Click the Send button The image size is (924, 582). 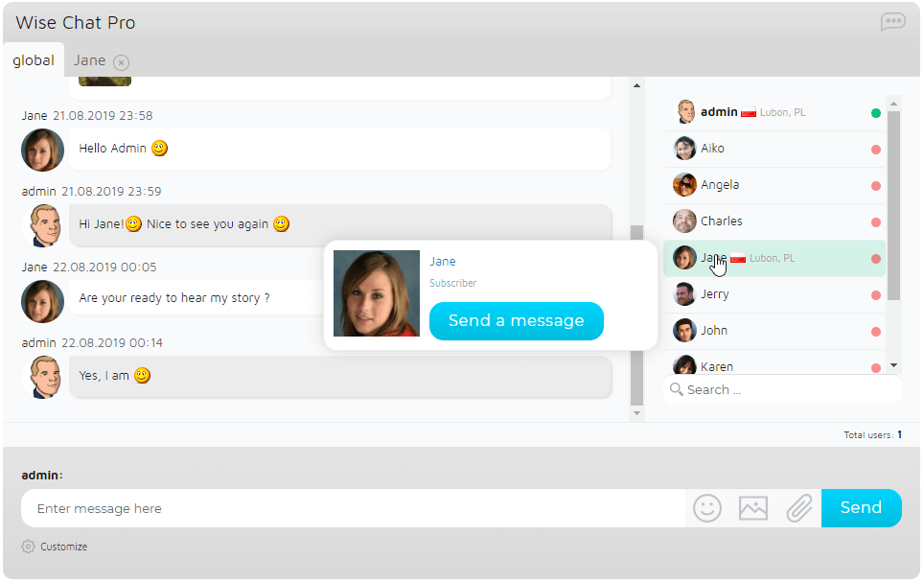pos(861,508)
